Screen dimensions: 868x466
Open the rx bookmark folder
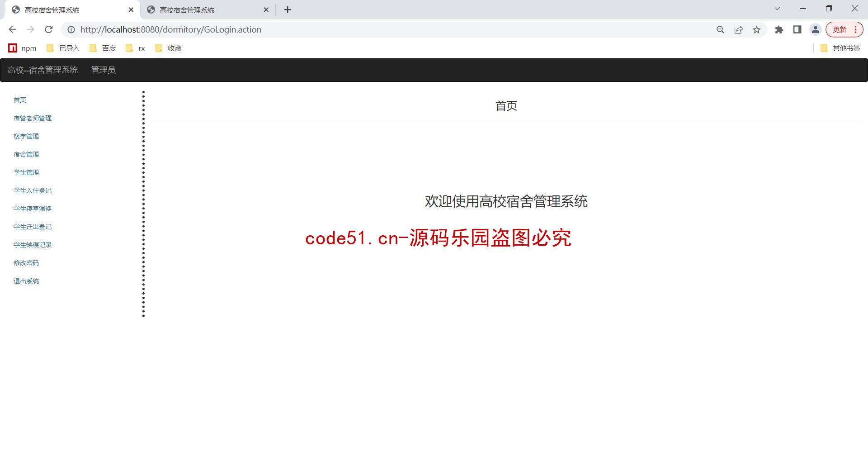136,48
